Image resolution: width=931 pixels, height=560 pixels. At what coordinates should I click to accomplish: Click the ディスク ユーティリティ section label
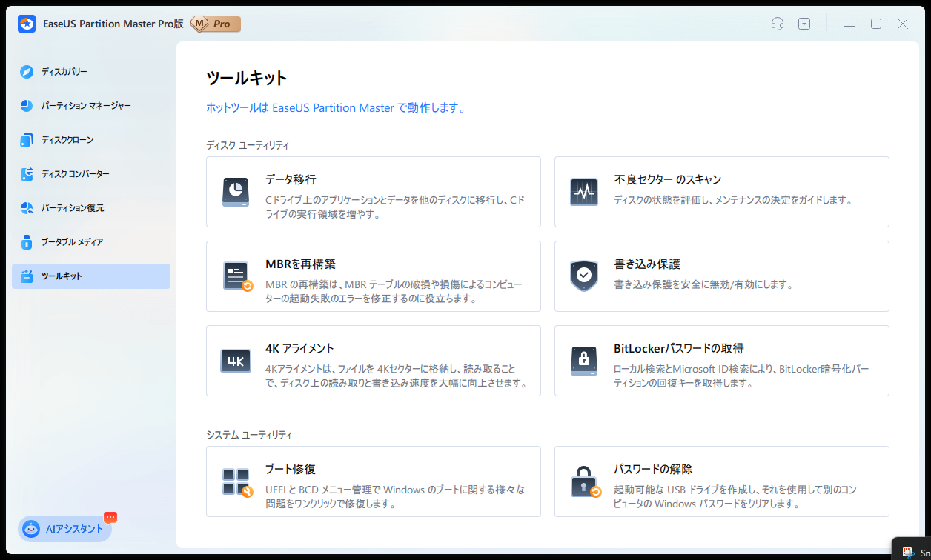pyautogui.click(x=248, y=145)
